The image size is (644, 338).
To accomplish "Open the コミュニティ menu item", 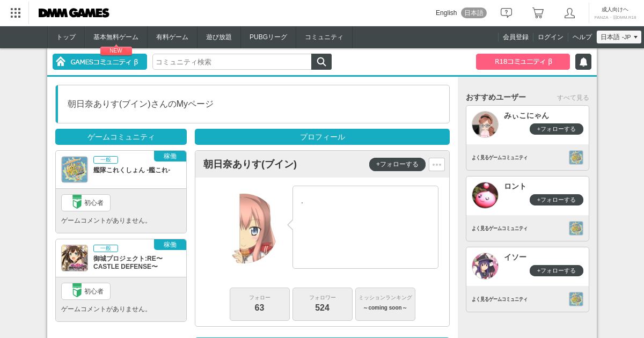I will (x=324, y=37).
